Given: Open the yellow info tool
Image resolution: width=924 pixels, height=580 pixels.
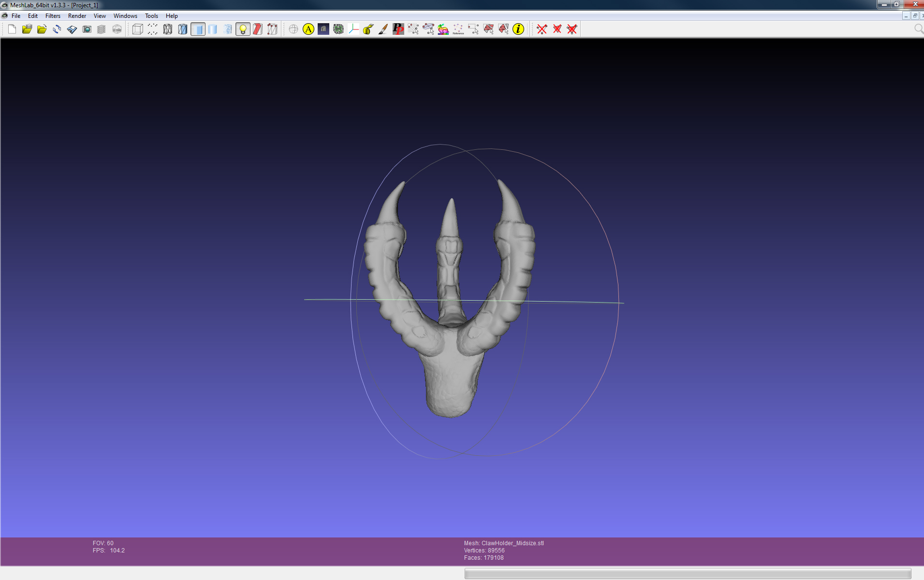Looking at the screenshot, I should coord(518,29).
